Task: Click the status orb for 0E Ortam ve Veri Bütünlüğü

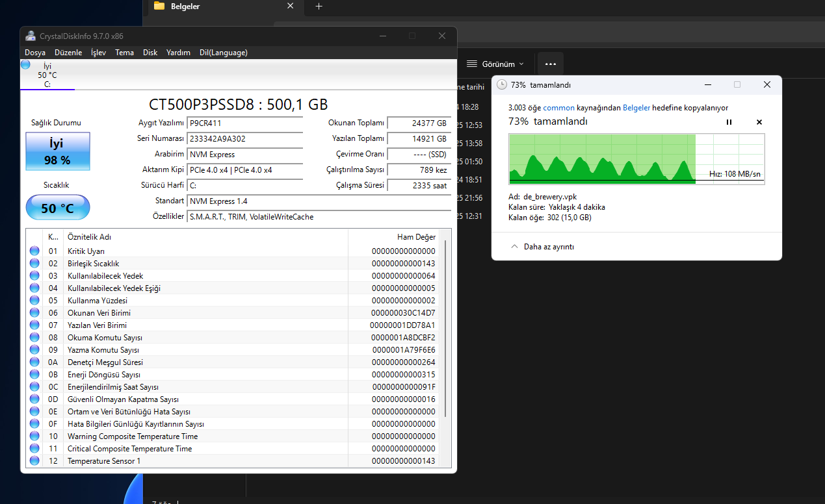Action: (x=34, y=412)
